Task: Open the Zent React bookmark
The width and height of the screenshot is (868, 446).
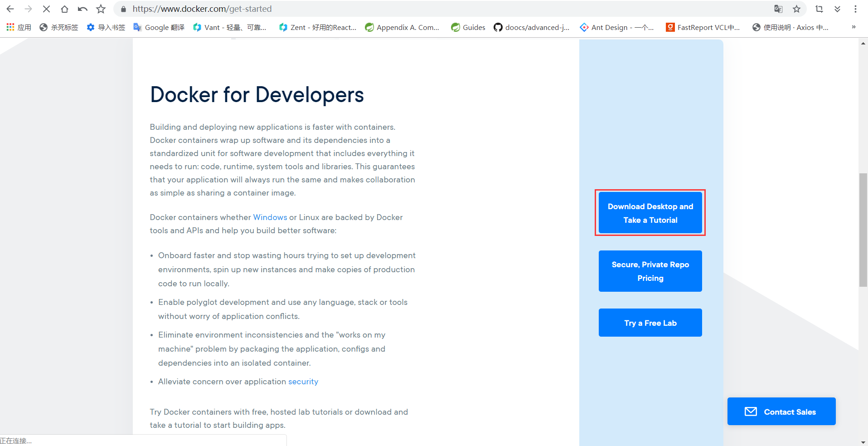Action: point(318,27)
